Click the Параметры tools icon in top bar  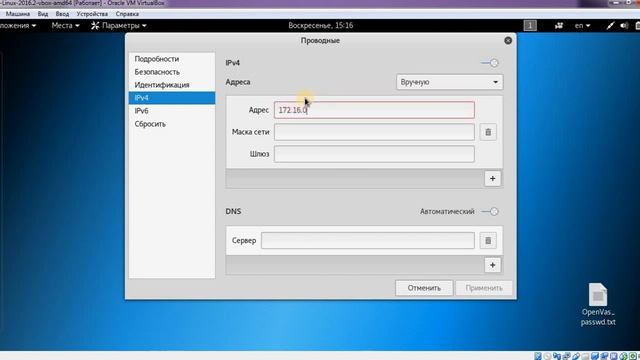pyautogui.click(x=95, y=25)
